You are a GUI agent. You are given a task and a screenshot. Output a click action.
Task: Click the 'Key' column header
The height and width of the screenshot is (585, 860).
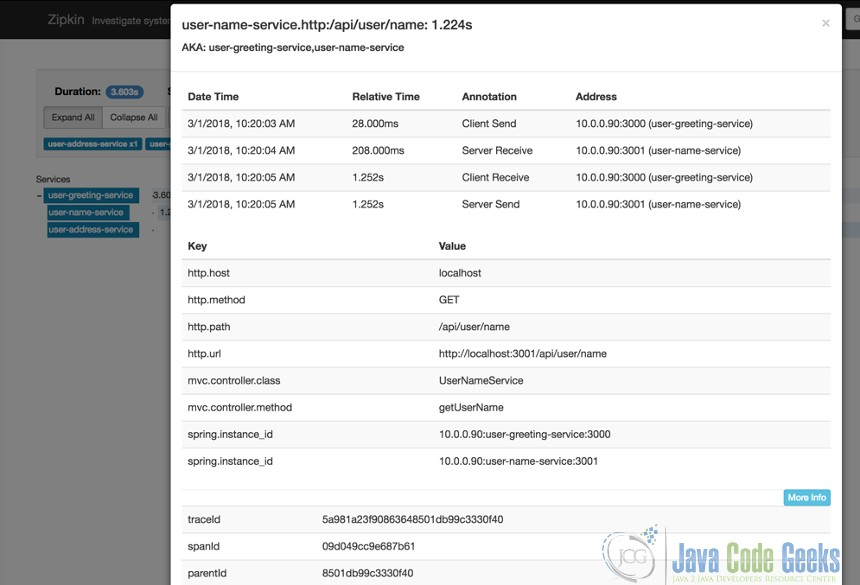point(197,246)
